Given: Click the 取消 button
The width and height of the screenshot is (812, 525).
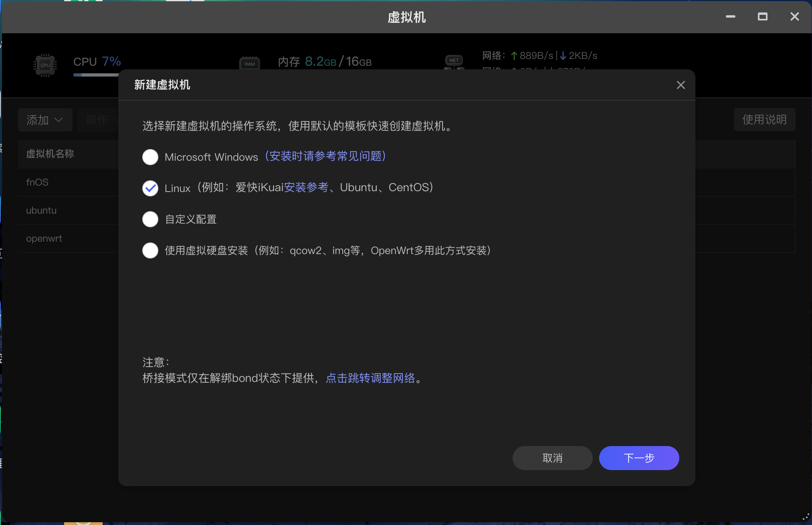Looking at the screenshot, I should pos(552,458).
